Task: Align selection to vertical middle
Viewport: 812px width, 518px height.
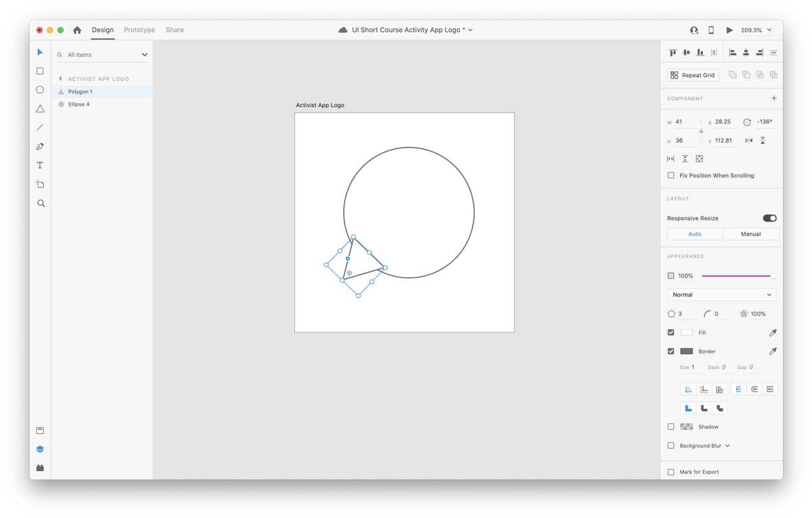Action: tap(686, 52)
